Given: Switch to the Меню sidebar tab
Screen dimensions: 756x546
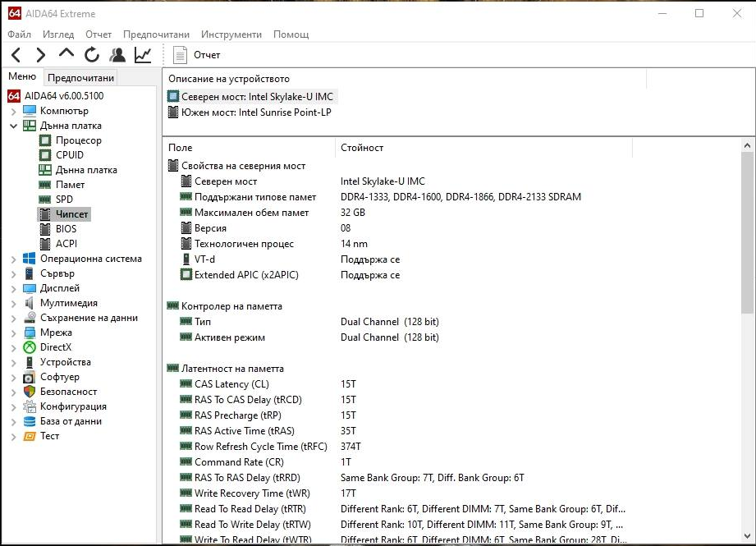Looking at the screenshot, I should point(22,76).
